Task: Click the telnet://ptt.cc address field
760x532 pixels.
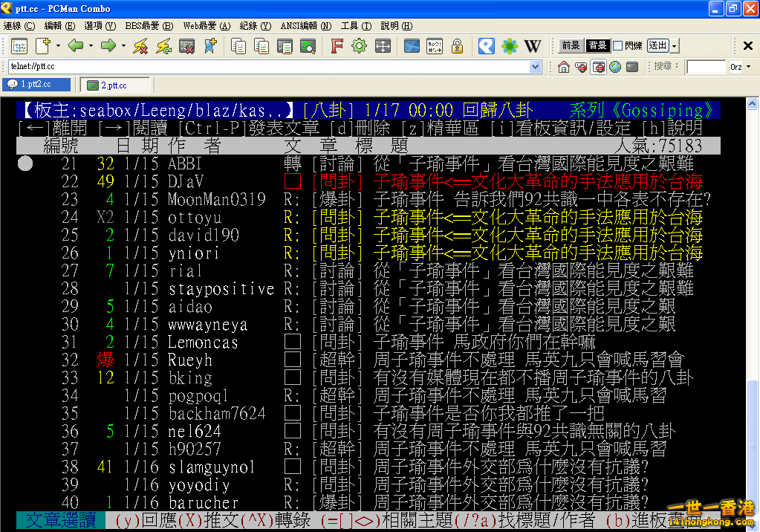Action: pos(269,67)
